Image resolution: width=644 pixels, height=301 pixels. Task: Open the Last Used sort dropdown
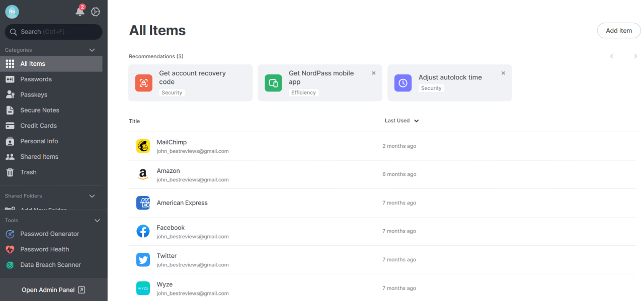[x=401, y=121]
